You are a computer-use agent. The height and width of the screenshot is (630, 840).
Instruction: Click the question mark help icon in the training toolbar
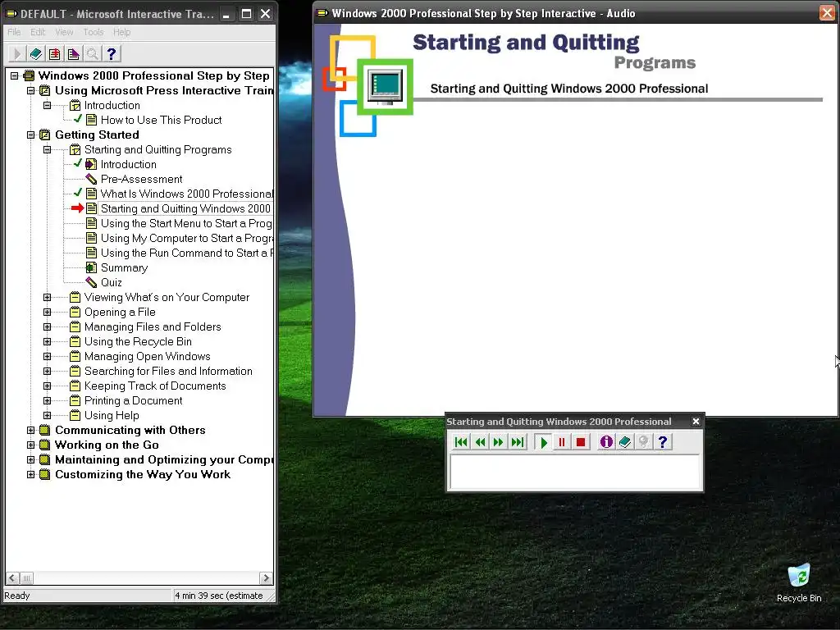(112, 53)
